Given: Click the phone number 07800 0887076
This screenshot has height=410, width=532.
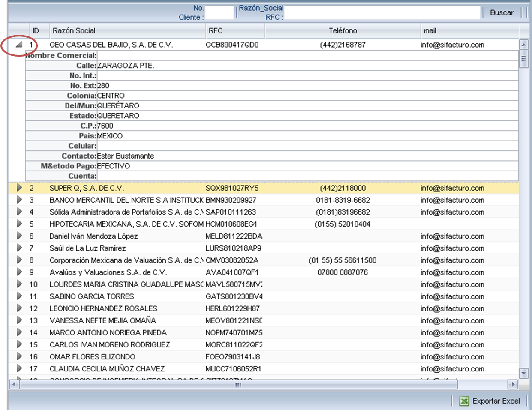Looking at the screenshot, I should coord(343,272).
